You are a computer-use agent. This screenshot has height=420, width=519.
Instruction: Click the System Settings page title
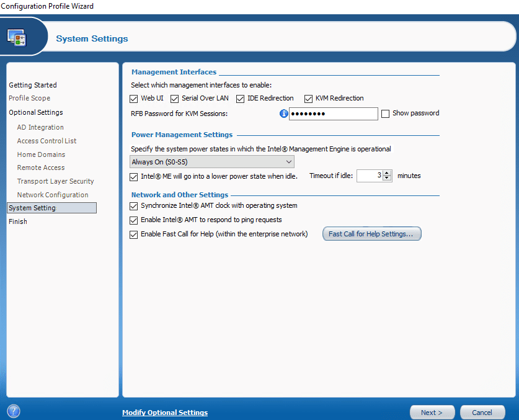92,38
